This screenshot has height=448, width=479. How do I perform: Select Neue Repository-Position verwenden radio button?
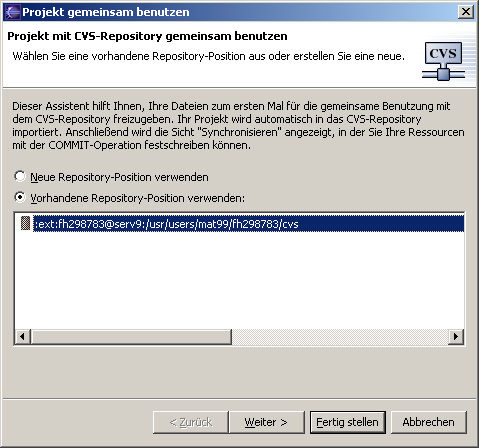click(20, 176)
